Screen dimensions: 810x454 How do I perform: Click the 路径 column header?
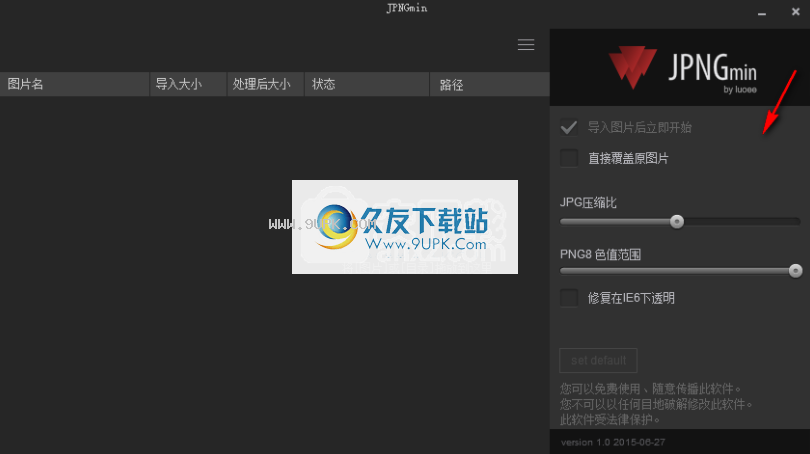point(490,84)
